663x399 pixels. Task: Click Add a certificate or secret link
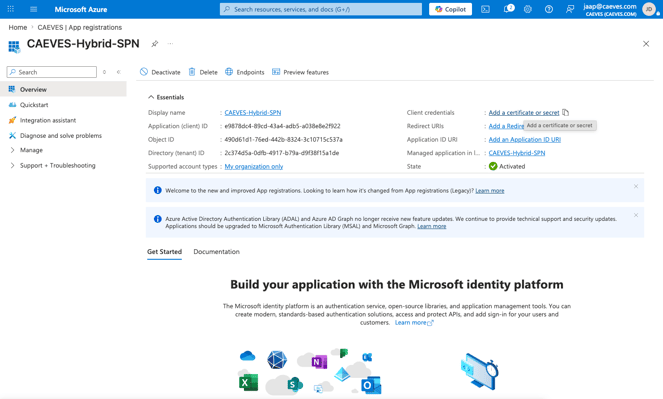pyautogui.click(x=524, y=112)
